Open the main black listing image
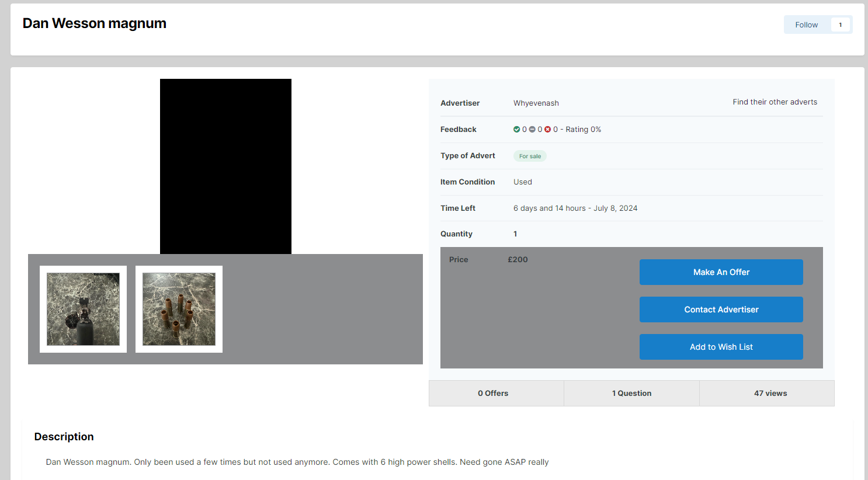The width and height of the screenshot is (868, 480). tap(225, 166)
